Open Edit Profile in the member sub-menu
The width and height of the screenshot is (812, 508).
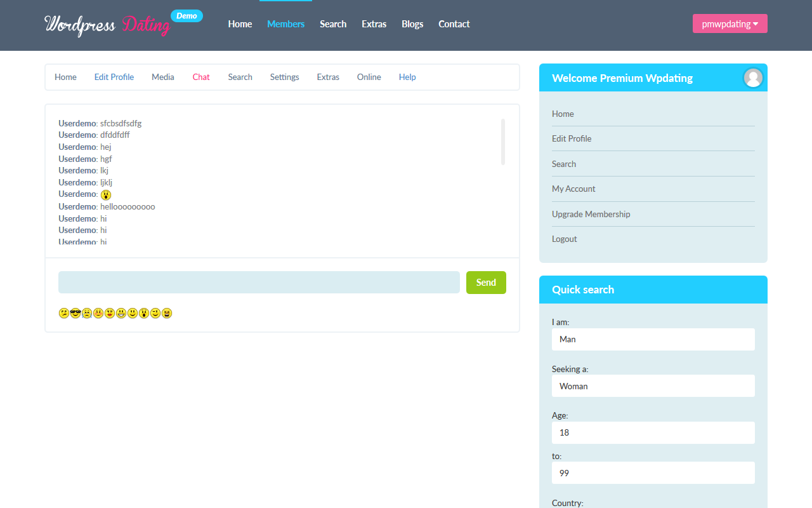pos(114,77)
